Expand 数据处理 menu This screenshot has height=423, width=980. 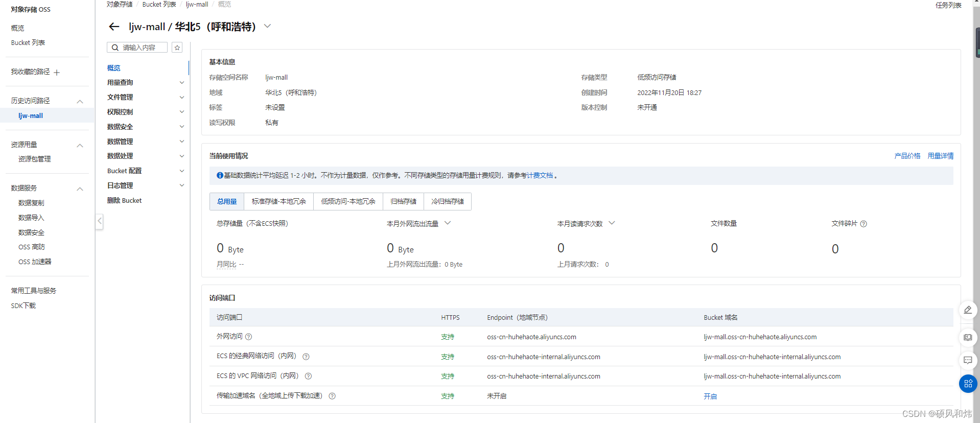[x=181, y=156]
